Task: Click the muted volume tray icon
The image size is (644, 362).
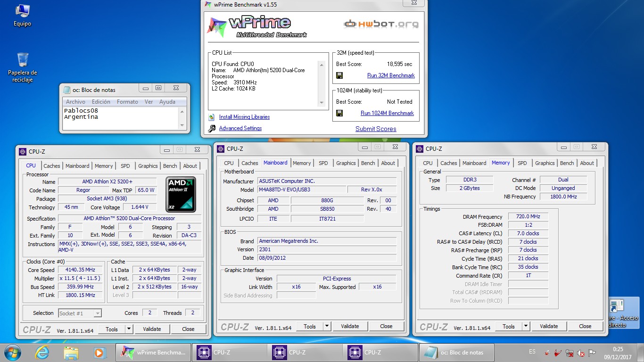Action: coord(581,353)
